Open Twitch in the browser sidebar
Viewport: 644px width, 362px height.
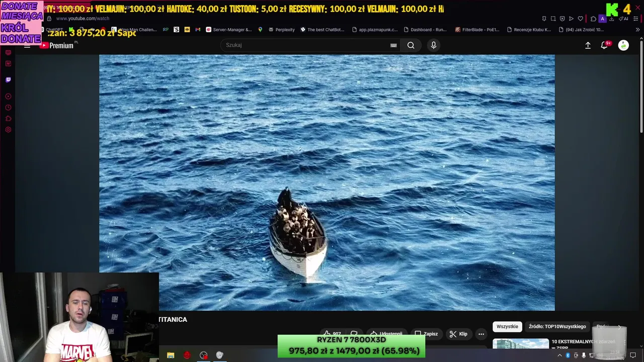[8, 79]
